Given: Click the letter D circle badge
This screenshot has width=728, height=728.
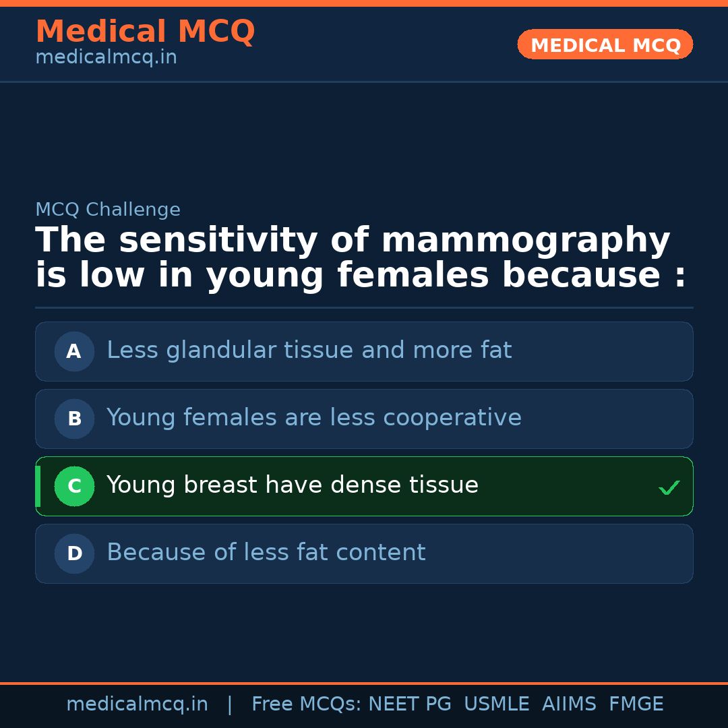Looking at the screenshot, I should coord(74,553).
